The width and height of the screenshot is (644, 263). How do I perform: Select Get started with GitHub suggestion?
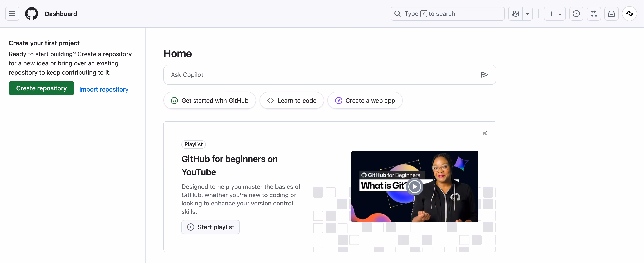click(x=210, y=101)
